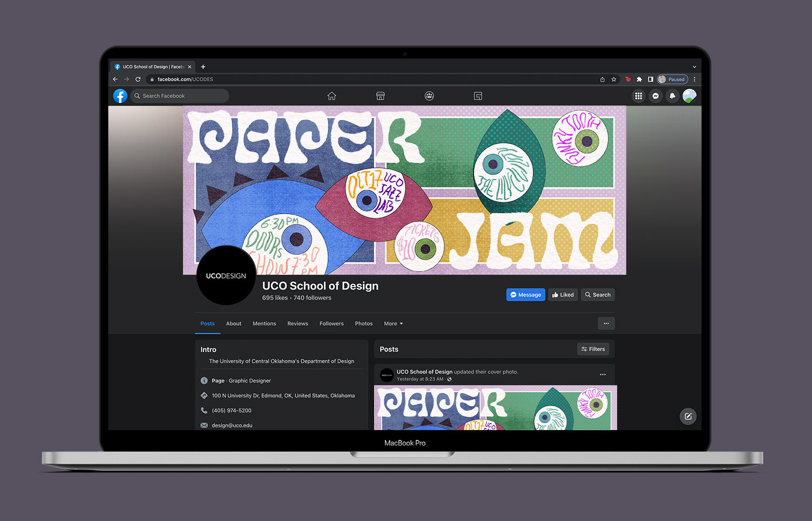The height and width of the screenshot is (521, 812).
Task: Click the Posts section heading
Action: click(389, 349)
